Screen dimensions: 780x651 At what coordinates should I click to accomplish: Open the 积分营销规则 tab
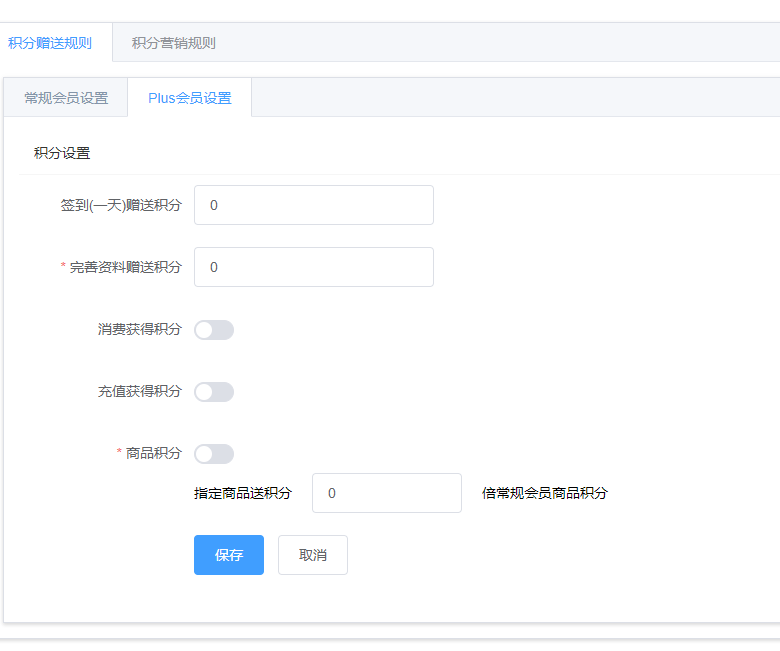(174, 43)
